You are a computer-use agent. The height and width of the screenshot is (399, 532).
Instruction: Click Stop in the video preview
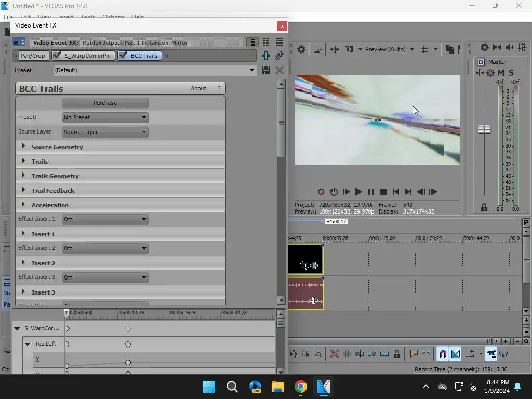383,192
